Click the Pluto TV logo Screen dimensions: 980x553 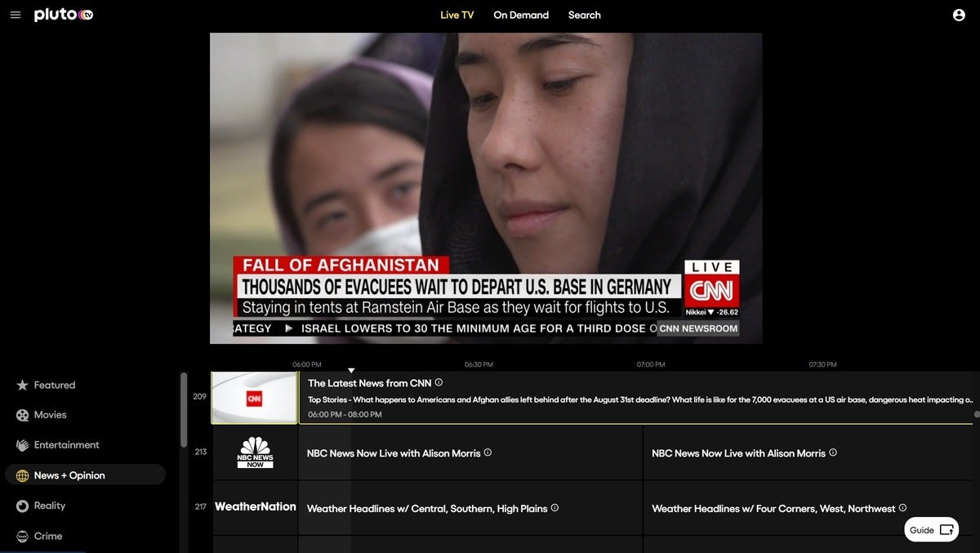64,15
